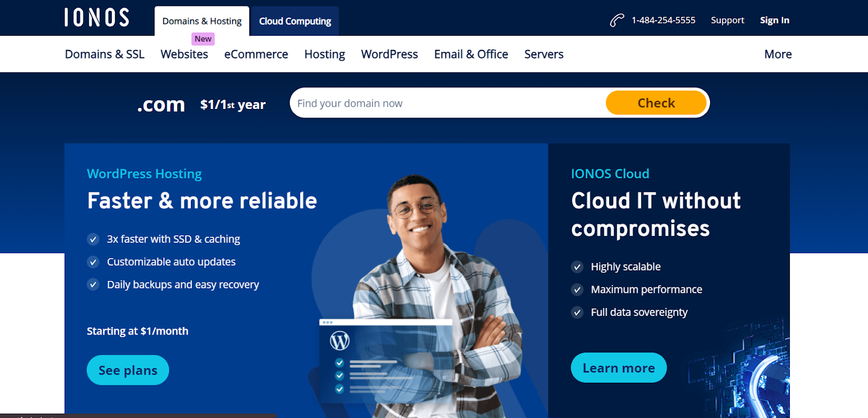868x418 pixels.
Task: Expand the More menu
Action: point(778,54)
